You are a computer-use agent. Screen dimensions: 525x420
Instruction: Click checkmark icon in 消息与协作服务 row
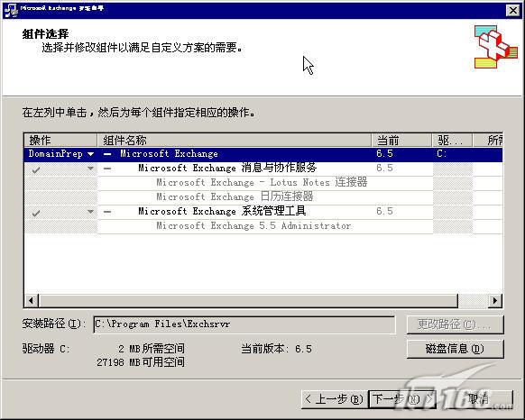[36, 170]
